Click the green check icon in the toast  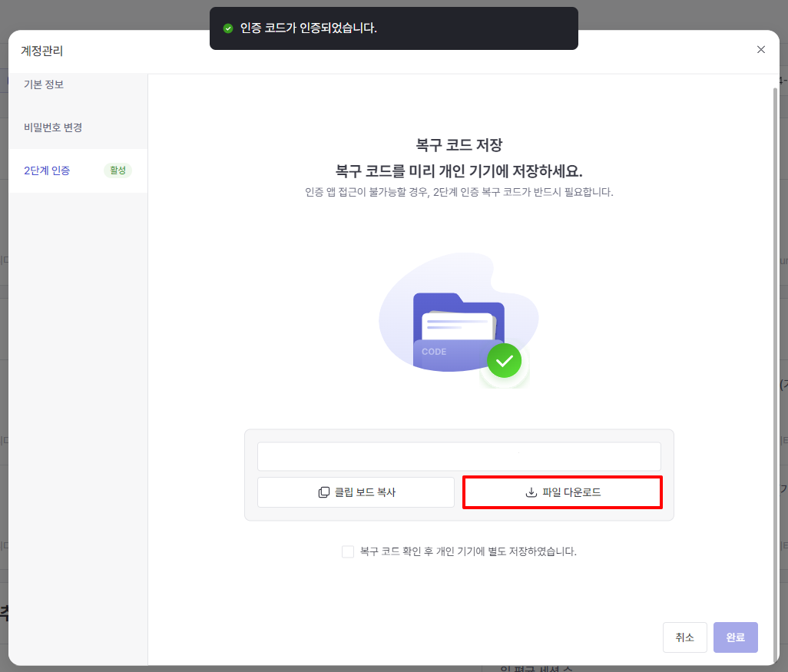point(227,28)
